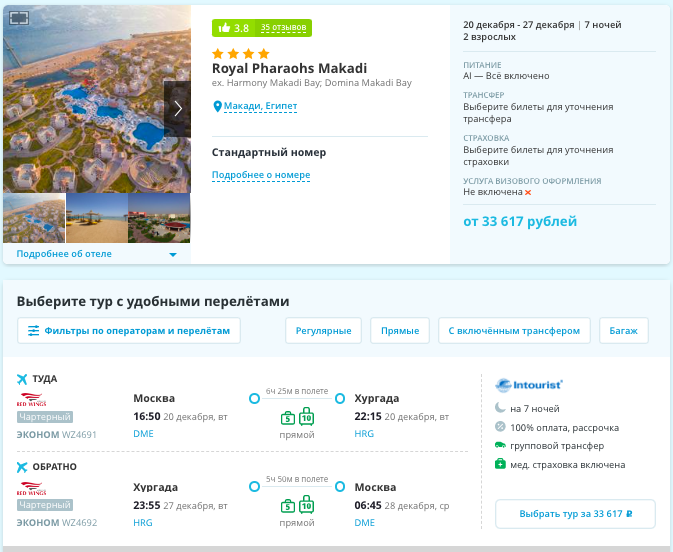Click 20 декабря - 27 декабря dates
The height and width of the screenshot is (552, 673).
pos(518,25)
